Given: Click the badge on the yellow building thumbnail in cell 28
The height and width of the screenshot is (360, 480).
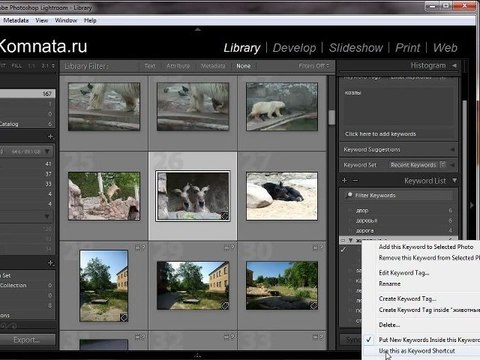Looking at the screenshot, I should (123, 317).
